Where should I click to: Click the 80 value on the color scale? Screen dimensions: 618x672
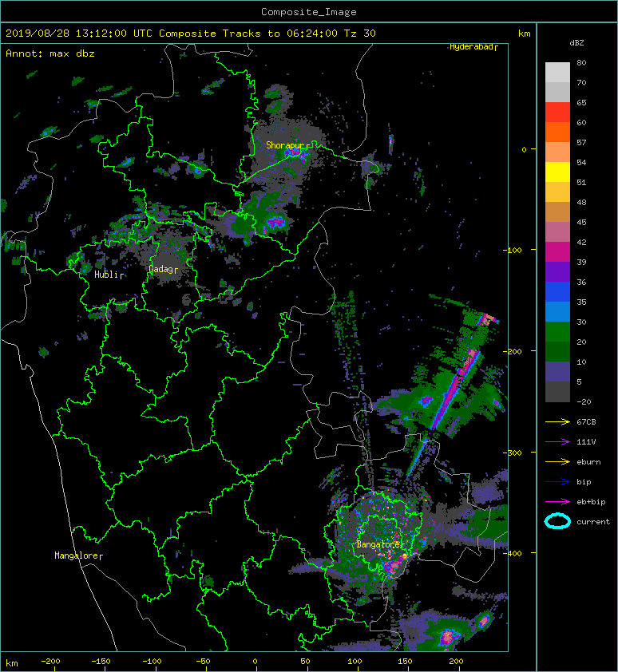coord(581,62)
